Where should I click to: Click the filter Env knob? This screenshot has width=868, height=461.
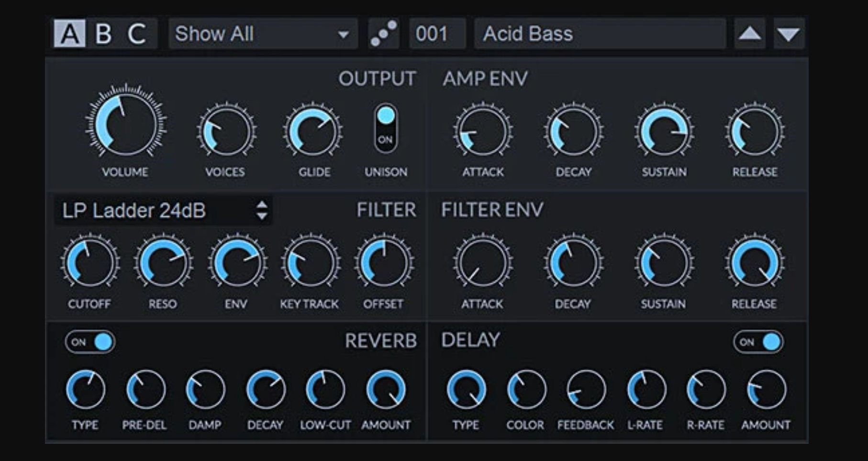(237, 262)
